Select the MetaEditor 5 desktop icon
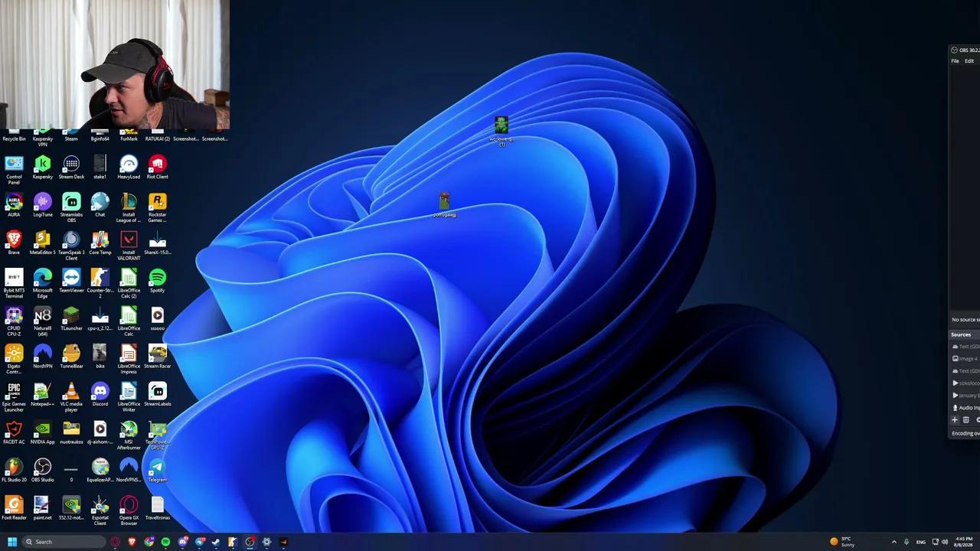Viewport: 980px width, 551px height. point(42,243)
